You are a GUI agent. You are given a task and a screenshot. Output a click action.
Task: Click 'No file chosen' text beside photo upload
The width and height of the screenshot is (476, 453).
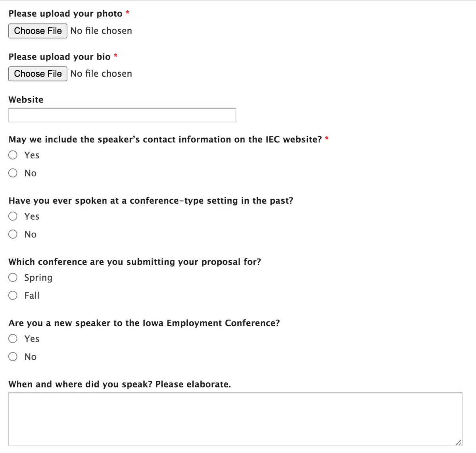[x=101, y=31]
